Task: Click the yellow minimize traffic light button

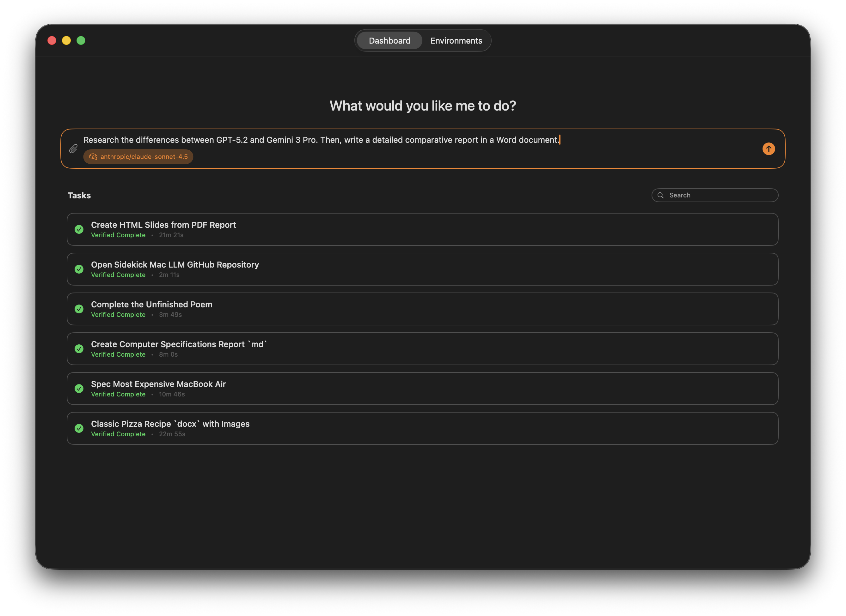Action: point(66,40)
